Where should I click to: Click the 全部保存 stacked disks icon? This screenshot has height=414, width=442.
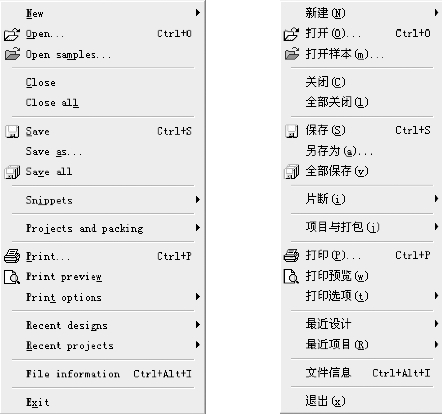click(291, 172)
